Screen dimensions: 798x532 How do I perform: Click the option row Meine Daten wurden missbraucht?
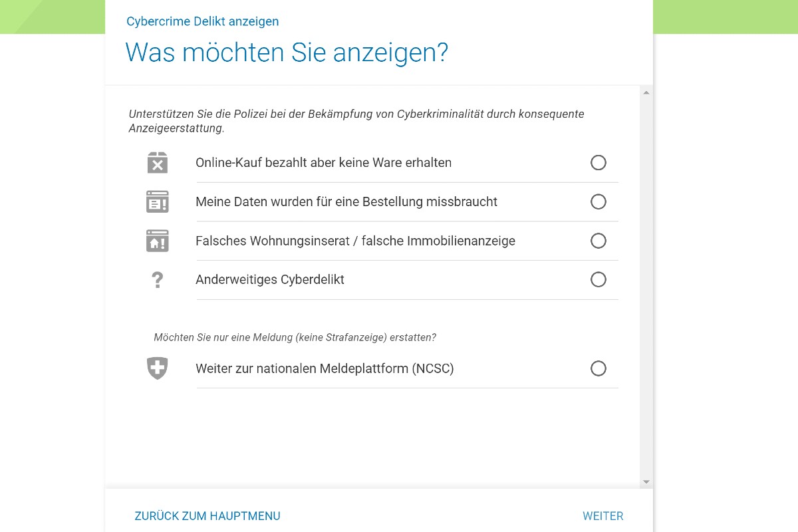point(346,201)
